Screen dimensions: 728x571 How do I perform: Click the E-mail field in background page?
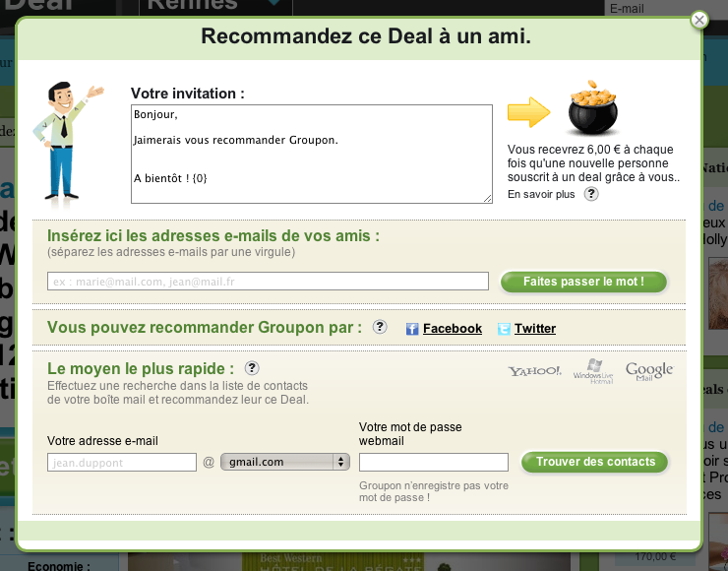coord(666,8)
